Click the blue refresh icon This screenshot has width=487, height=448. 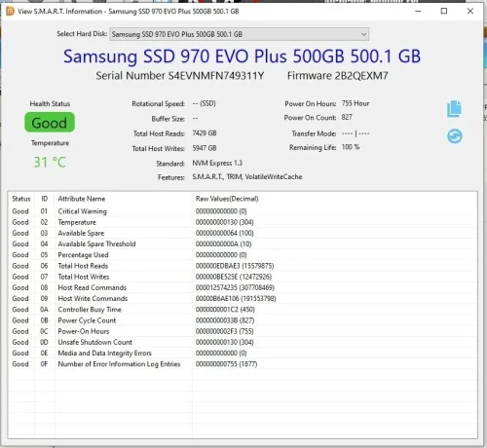click(x=455, y=136)
